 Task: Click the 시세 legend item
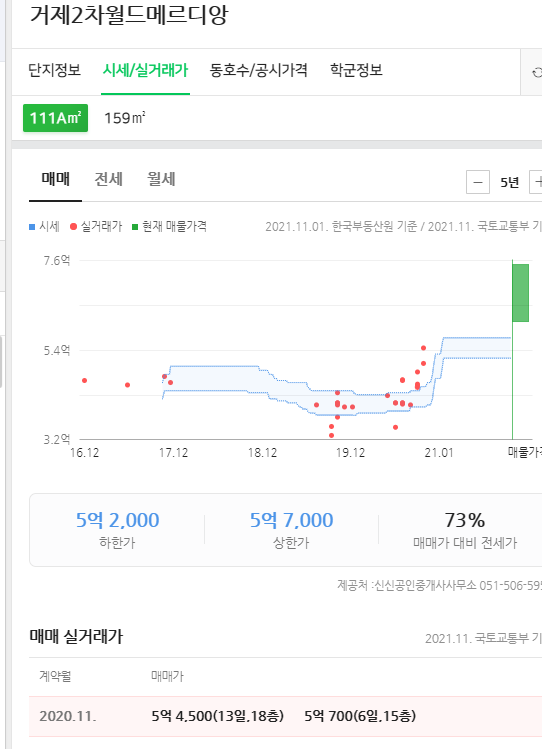tap(44, 226)
